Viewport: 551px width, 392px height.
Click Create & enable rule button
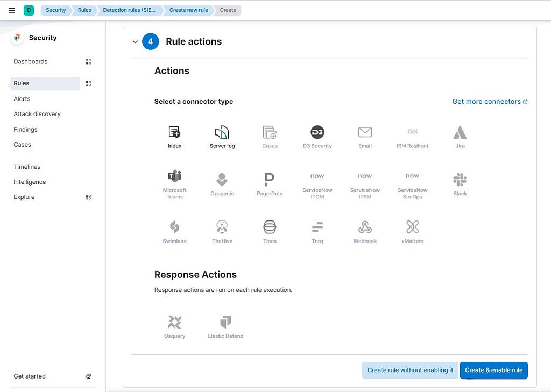pyautogui.click(x=494, y=370)
